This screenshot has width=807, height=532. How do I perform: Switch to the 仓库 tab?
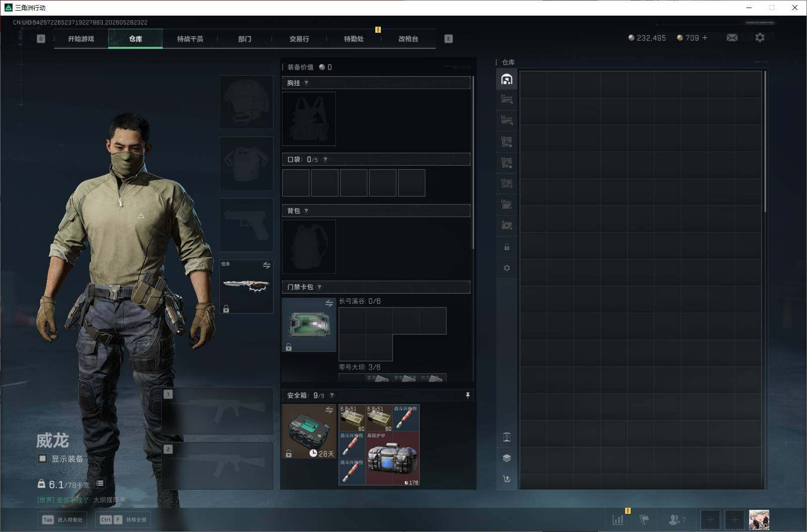[x=136, y=39]
